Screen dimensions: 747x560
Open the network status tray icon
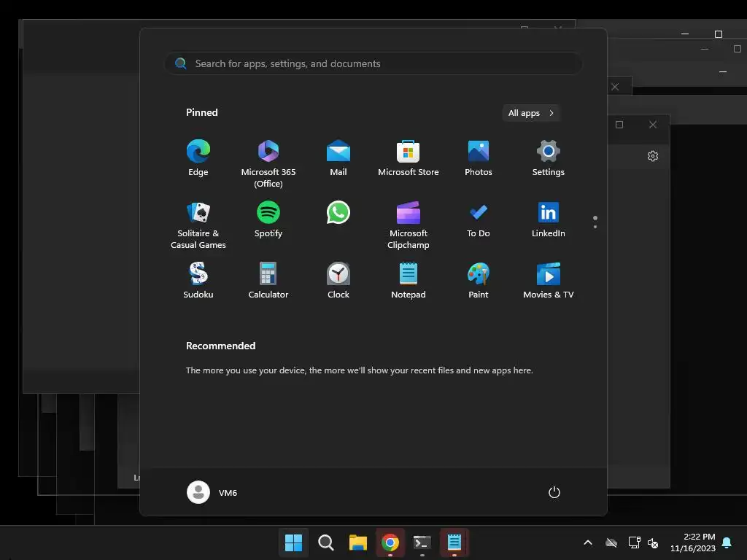634,542
